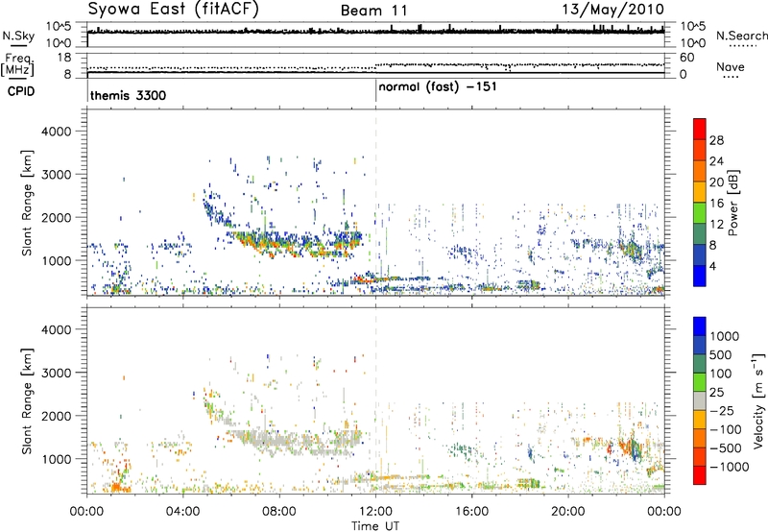Pick the yellow-orange 16-20 dB Power segment
The image size is (768, 532).
point(700,192)
